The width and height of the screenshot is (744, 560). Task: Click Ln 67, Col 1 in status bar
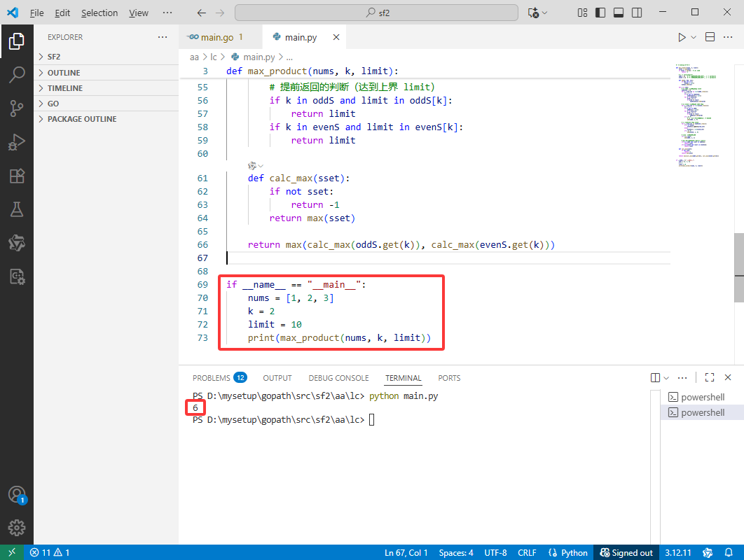click(x=406, y=552)
